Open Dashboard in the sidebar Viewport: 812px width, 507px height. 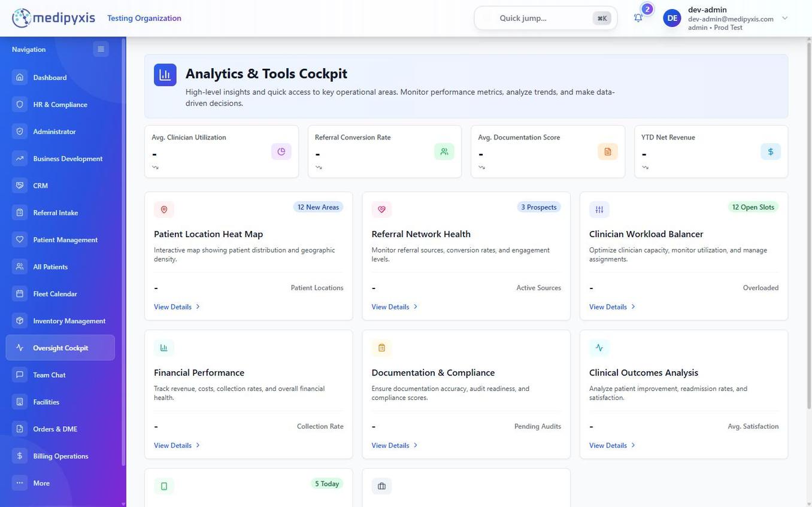[60, 77]
